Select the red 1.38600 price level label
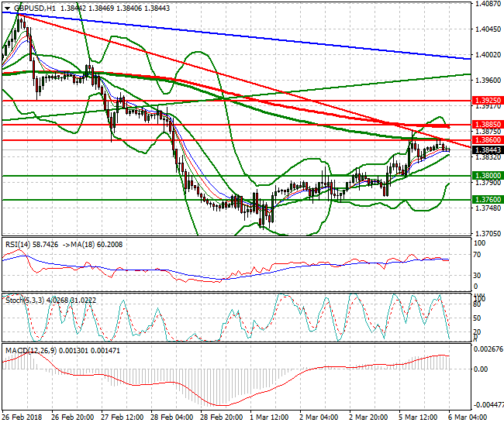This screenshot has width=504, height=426. tap(488, 140)
